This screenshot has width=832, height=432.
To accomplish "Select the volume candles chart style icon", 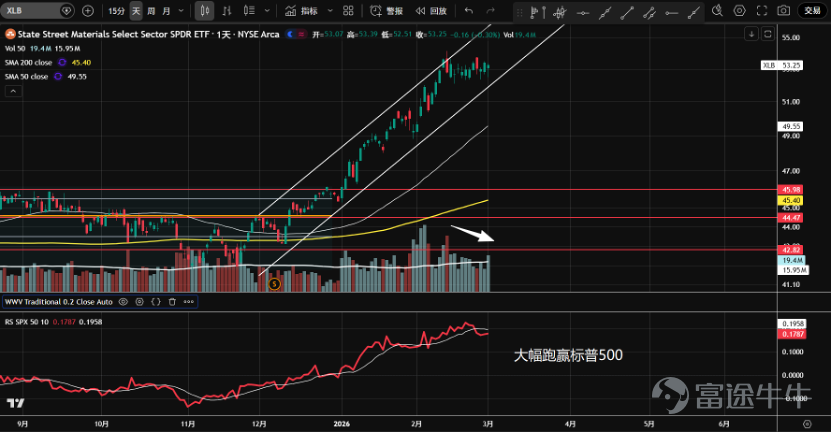I will (249, 11).
